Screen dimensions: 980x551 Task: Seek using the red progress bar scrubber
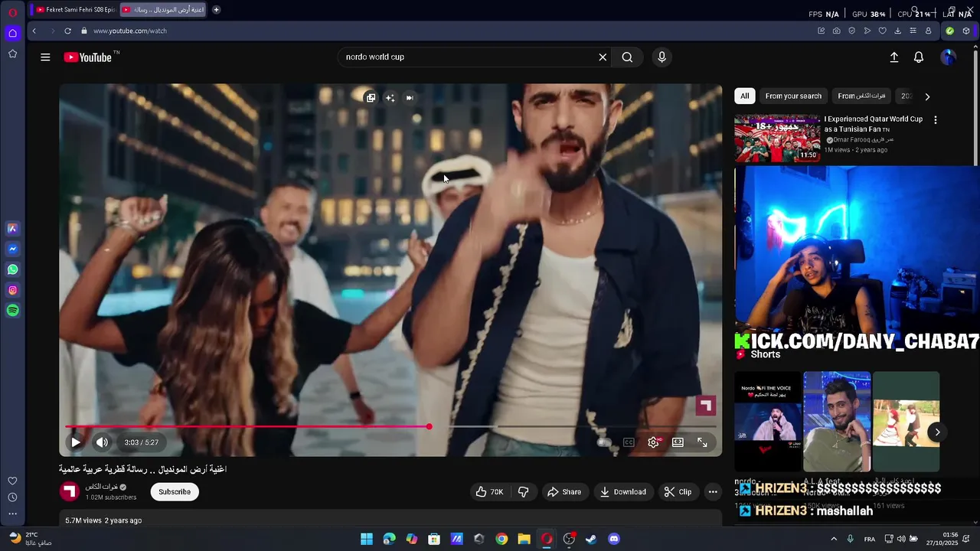pyautogui.click(x=429, y=426)
